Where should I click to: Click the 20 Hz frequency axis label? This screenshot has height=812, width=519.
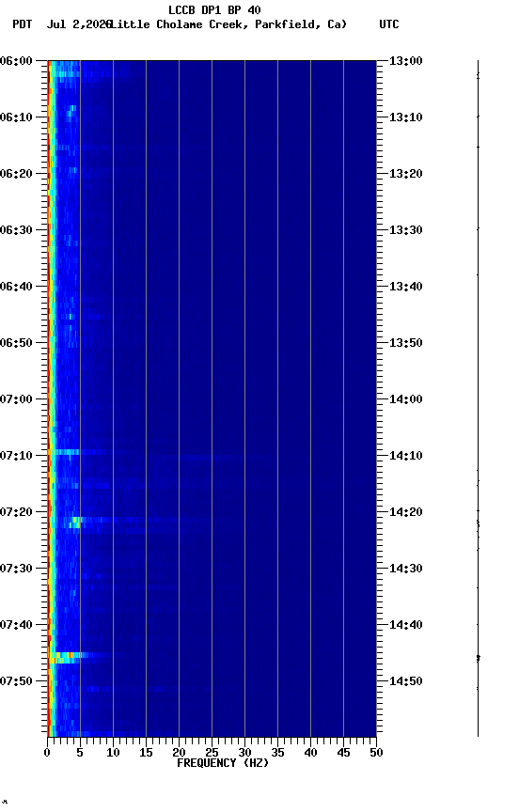click(x=179, y=753)
